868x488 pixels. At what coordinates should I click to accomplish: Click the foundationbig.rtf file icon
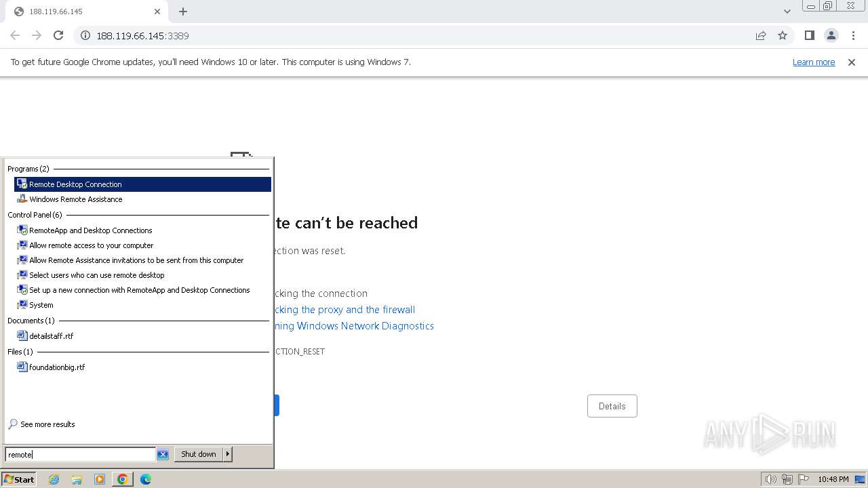coord(22,367)
